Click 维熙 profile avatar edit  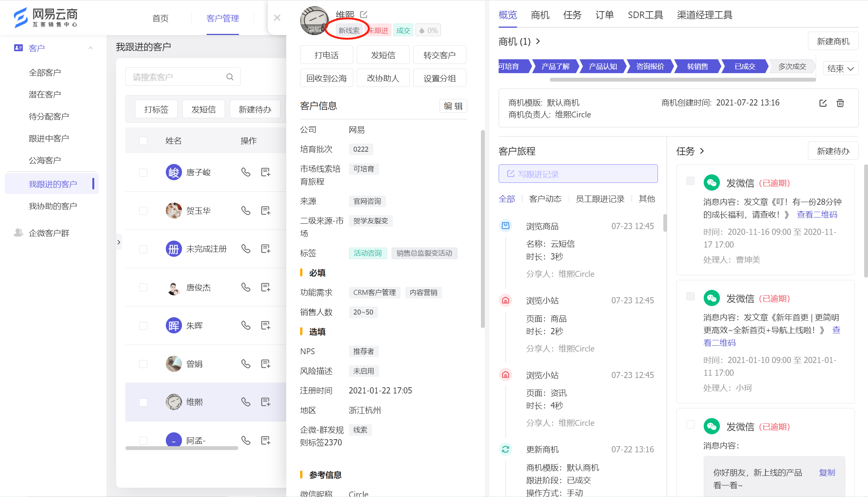314,21
